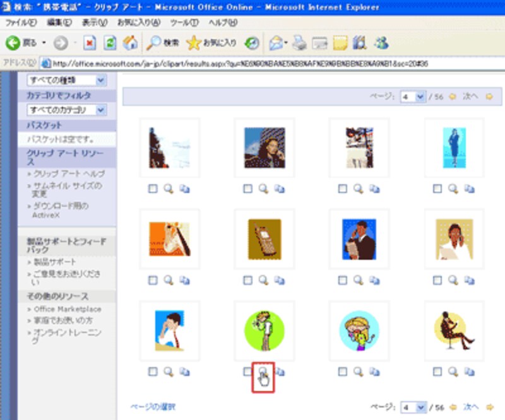
Task: Click the Print icon in the toolbar
Action: point(299,43)
